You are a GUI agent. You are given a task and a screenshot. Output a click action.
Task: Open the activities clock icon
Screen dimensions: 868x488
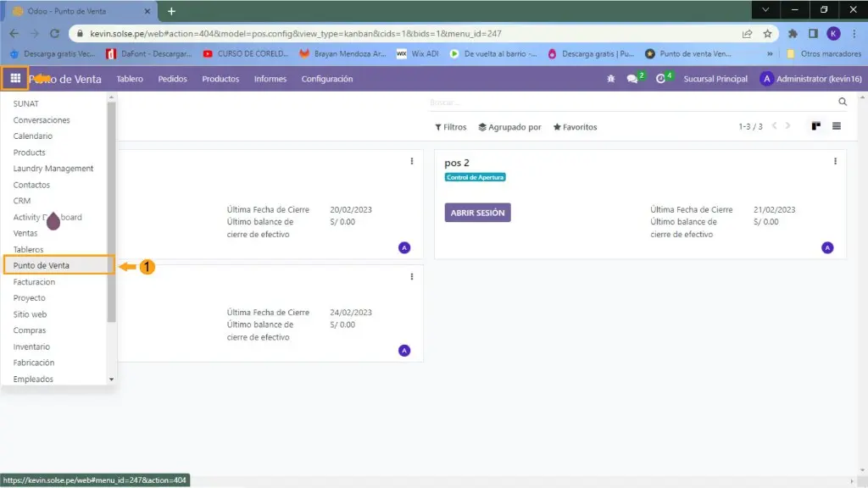coord(660,79)
